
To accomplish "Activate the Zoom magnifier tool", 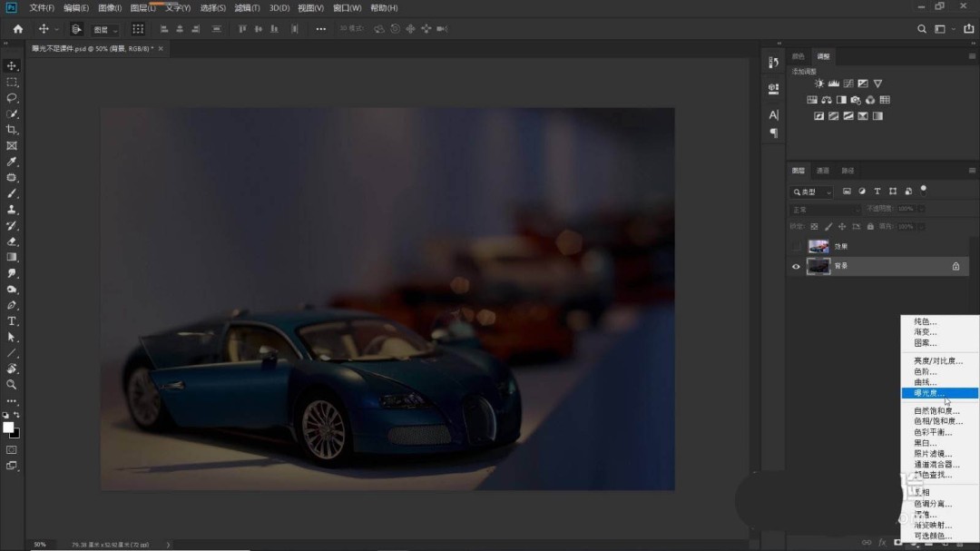I will [12, 385].
